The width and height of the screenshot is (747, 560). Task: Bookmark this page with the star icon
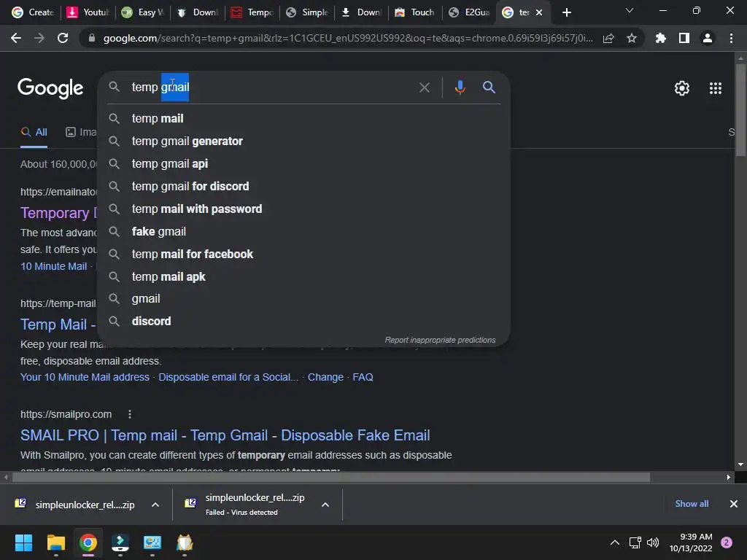pyautogui.click(x=632, y=38)
